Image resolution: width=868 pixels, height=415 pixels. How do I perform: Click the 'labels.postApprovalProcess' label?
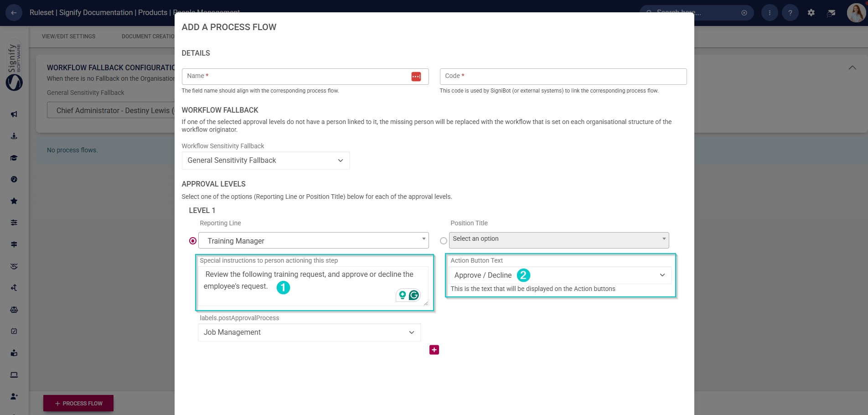(239, 318)
